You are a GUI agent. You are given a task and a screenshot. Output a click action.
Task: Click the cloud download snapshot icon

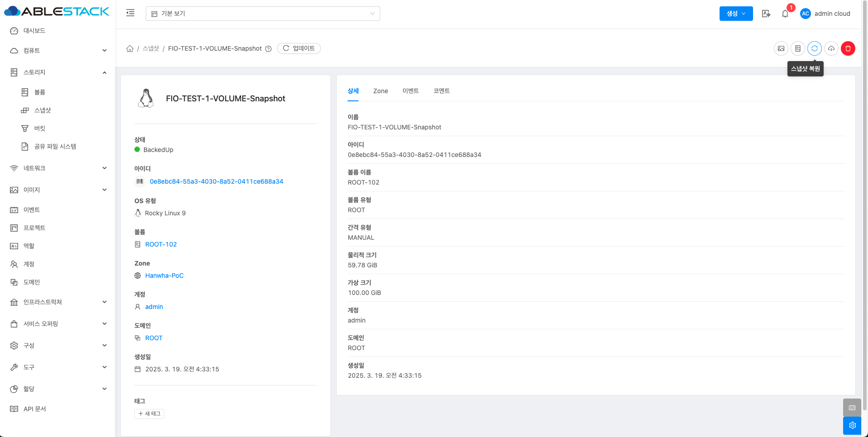click(x=831, y=48)
